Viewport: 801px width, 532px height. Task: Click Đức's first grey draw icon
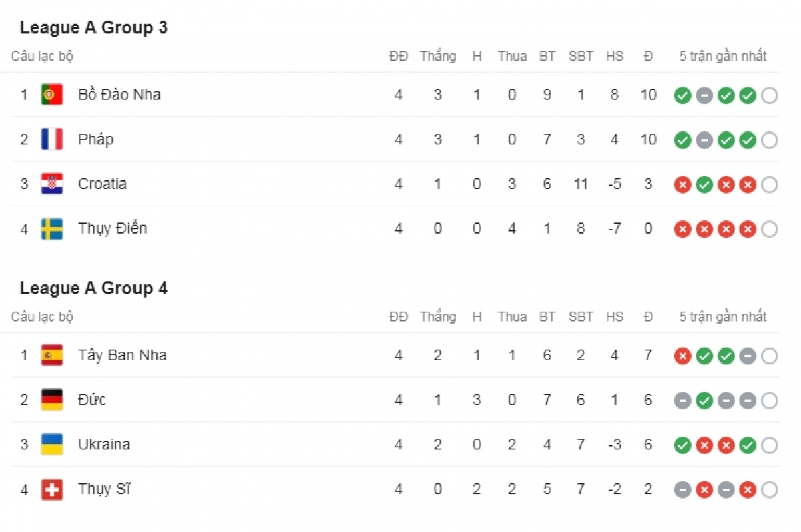[x=682, y=401]
